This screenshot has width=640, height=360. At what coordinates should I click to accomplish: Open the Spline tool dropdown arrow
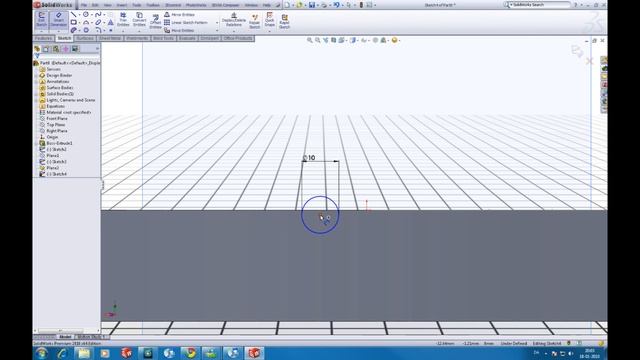[104, 15]
